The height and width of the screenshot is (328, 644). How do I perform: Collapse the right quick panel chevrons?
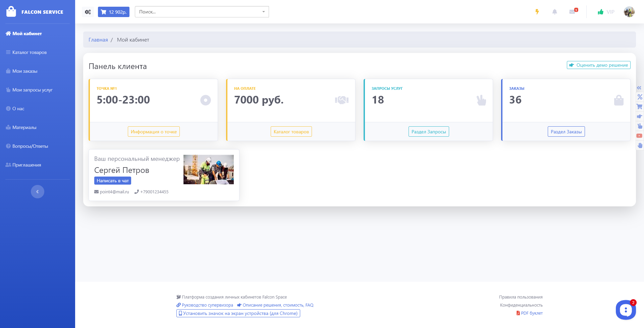(x=639, y=88)
